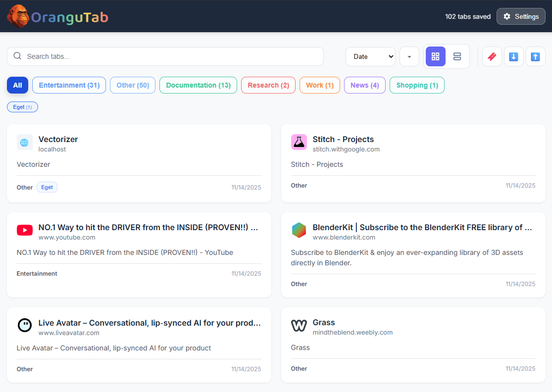
Task: Click the red tag icon in the toolbar
Action: [492, 56]
